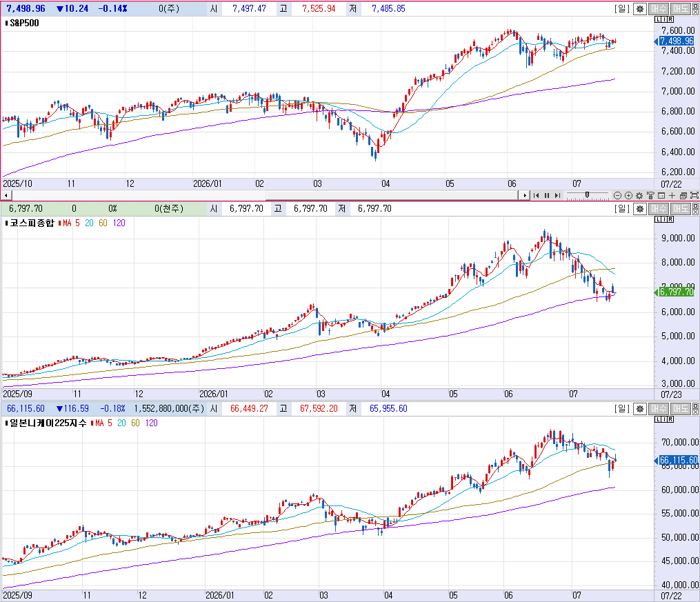The image size is (700, 602).
Task: Click the multi-chart window icon
Action: pos(683,195)
